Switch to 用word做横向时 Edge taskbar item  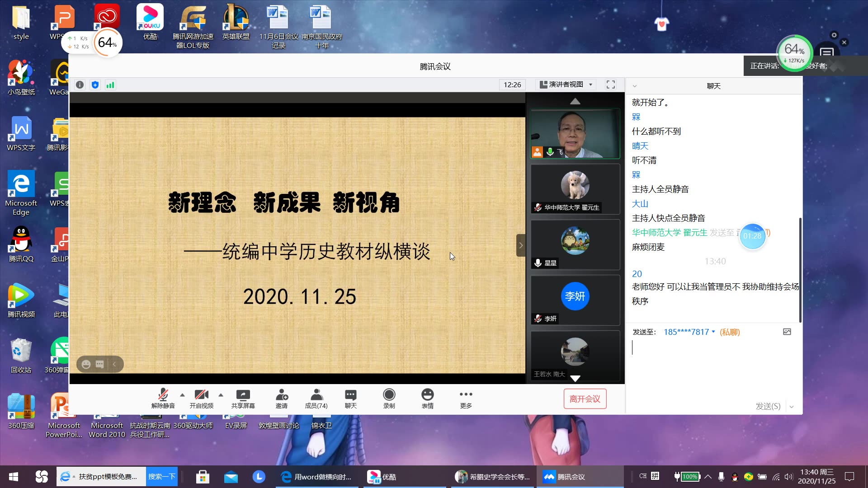point(316,477)
